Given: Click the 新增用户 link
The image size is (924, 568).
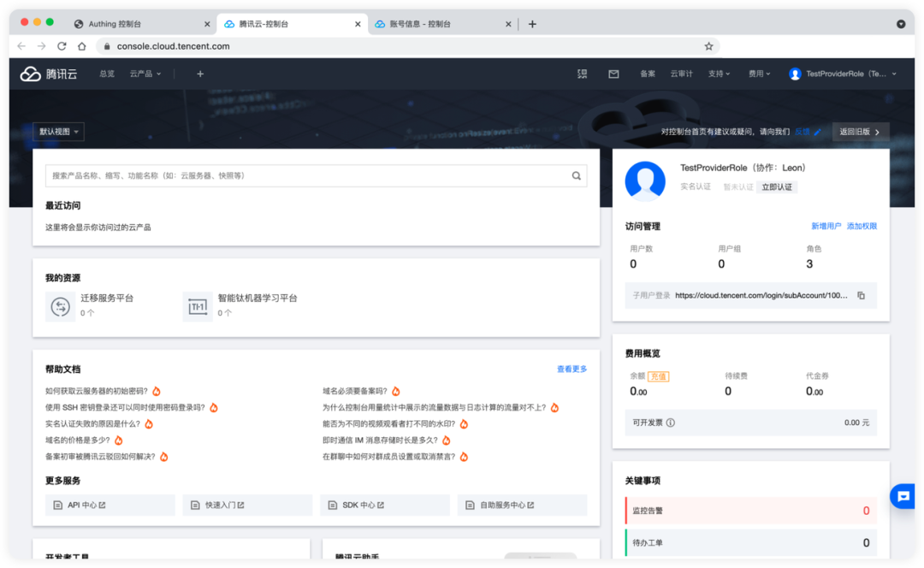Looking at the screenshot, I should (x=826, y=226).
